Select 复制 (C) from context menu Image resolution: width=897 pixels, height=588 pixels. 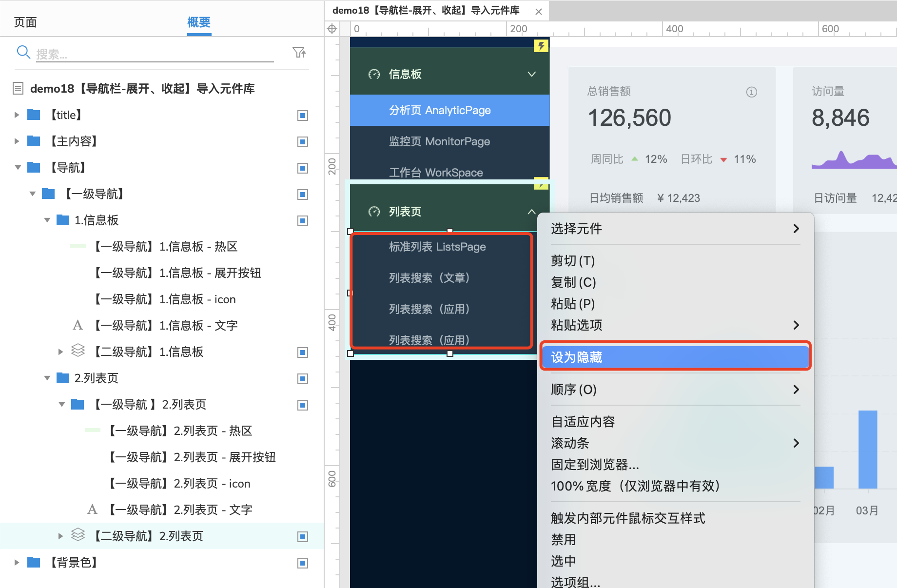click(675, 282)
